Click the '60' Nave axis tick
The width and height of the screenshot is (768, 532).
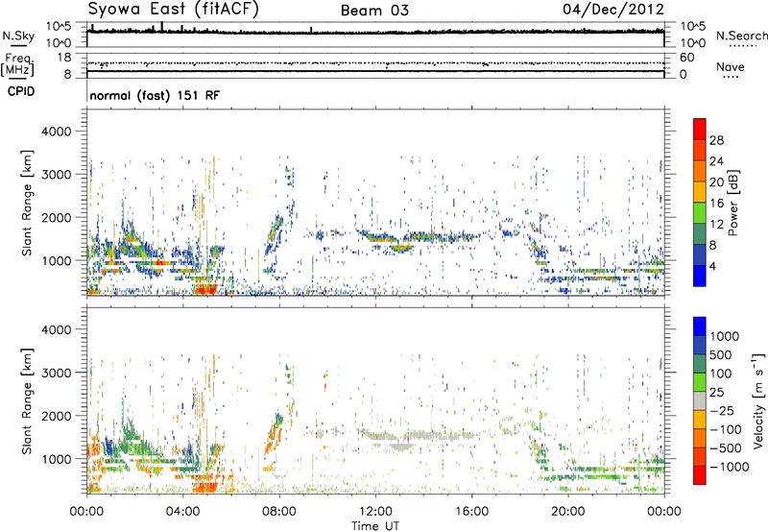pyautogui.click(x=686, y=58)
